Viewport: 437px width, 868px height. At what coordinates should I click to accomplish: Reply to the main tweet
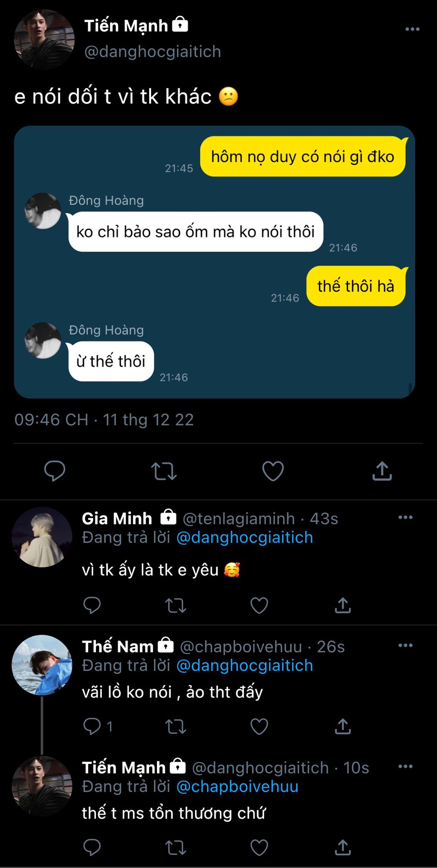(x=55, y=471)
